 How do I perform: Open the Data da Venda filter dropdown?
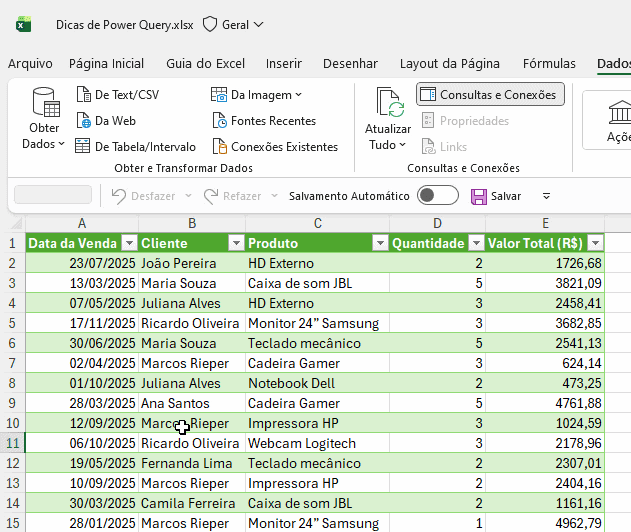point(128,243)
